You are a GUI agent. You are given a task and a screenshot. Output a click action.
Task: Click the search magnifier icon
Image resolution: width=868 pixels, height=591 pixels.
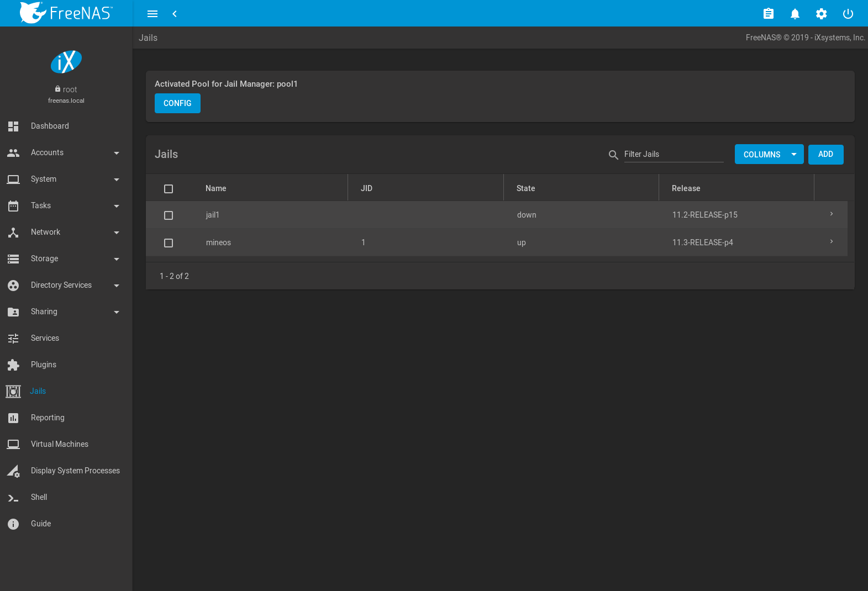[613, 155]
